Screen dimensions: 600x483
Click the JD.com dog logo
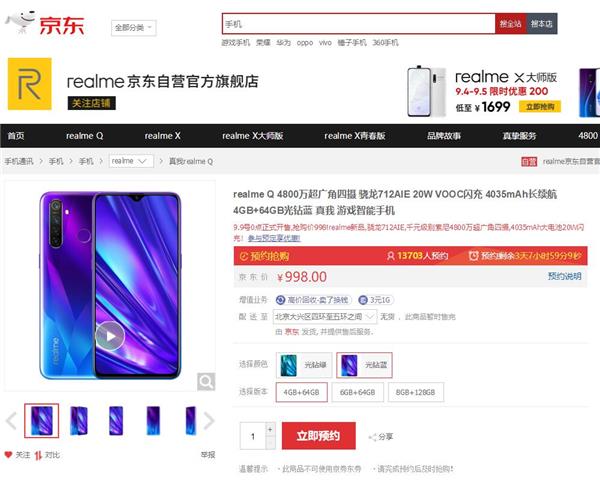tap(20, 22)
